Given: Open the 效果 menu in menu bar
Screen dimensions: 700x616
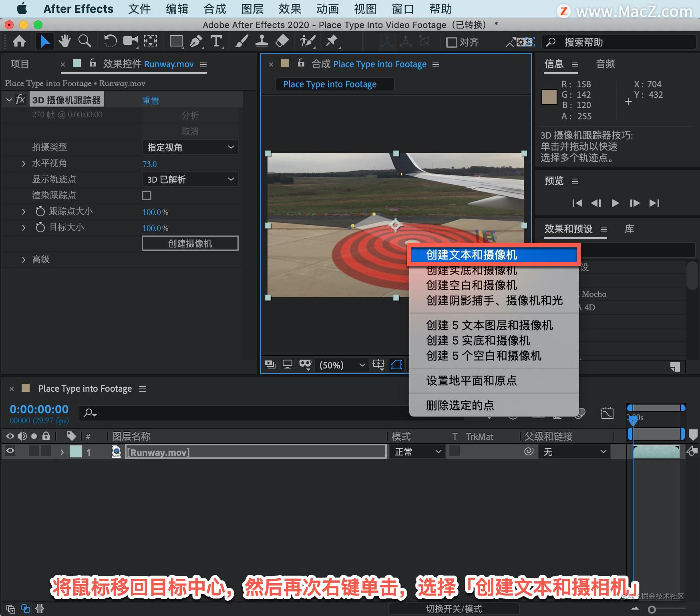Looking at the screenshot, I should pos(290,9).
